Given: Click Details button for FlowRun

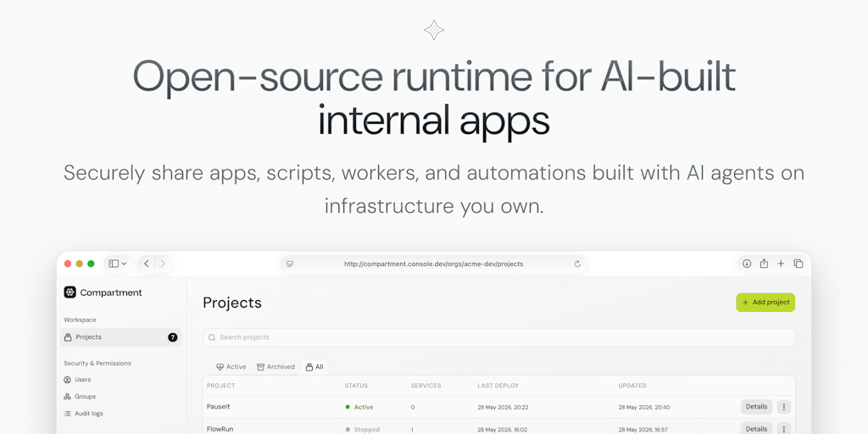Looking at the screenshot, I should coord(757,428).
